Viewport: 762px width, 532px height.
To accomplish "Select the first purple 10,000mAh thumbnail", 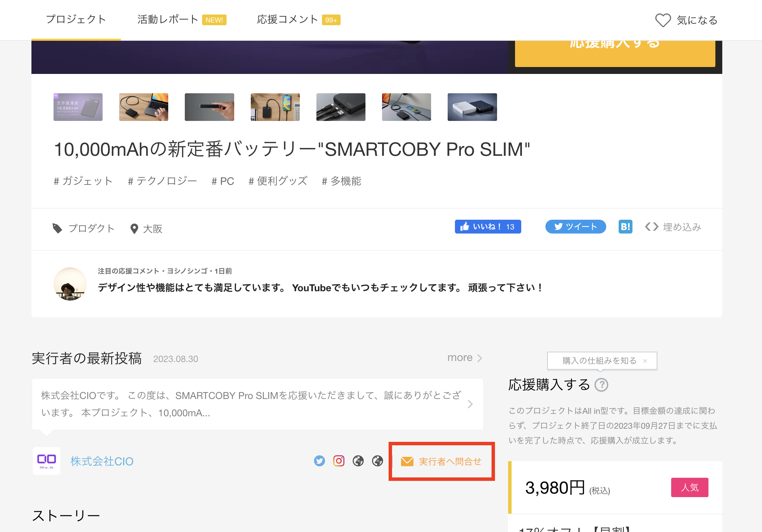I will pyautogui.click(x=78, y=107).
